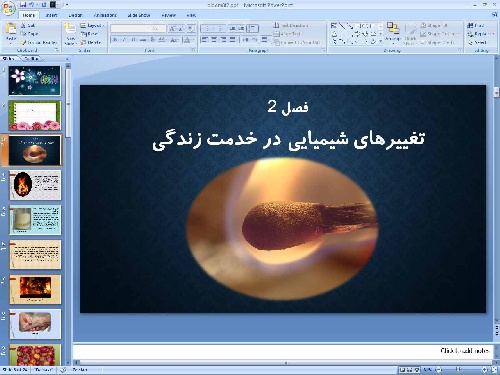The image size is (500, 375).
Task: Open the Shape Effects dropdown
Action: point(438,42)
